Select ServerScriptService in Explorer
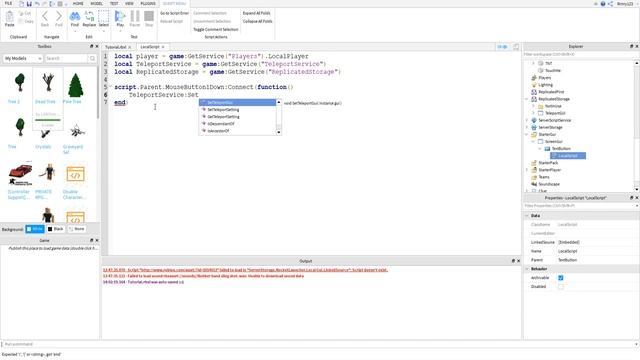Screen dimensions: 640x360 (554, 120)
